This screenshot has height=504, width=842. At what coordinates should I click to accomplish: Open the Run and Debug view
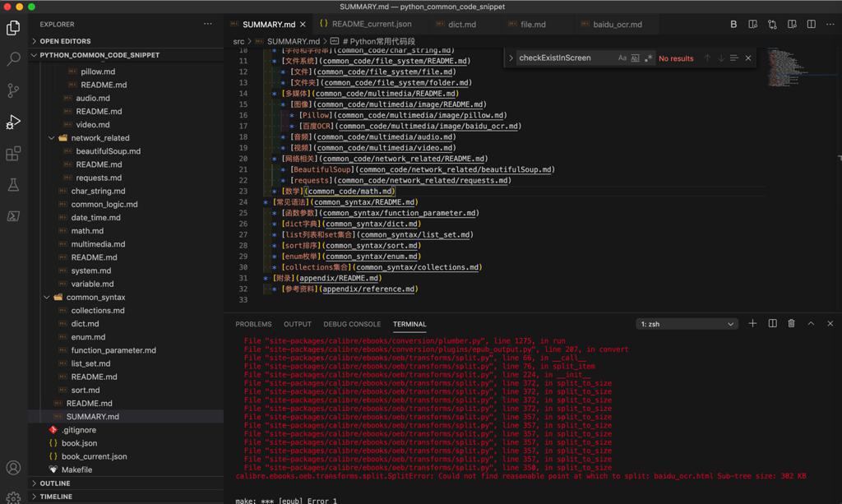pyautogui.click(x=13, y=123)
